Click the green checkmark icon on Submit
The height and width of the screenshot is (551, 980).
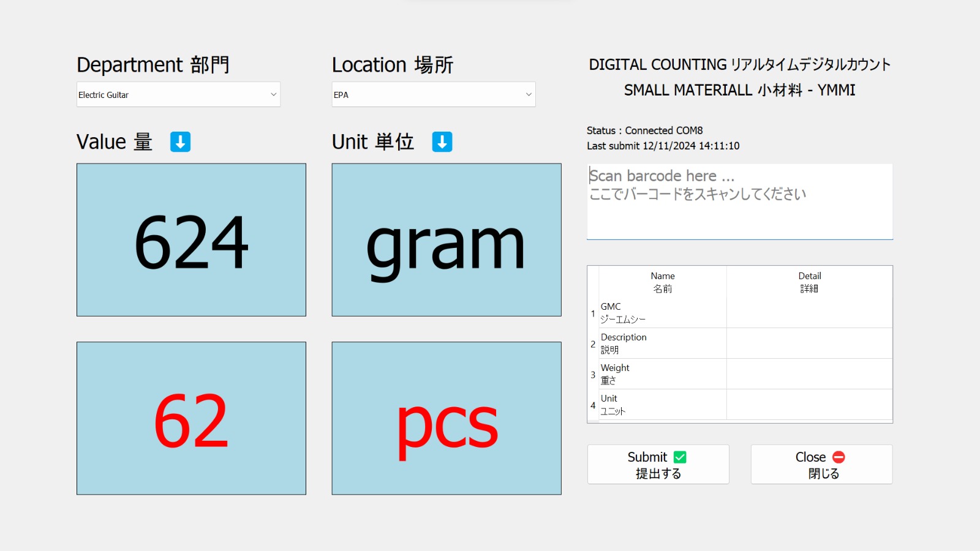(x=680, y=457)
